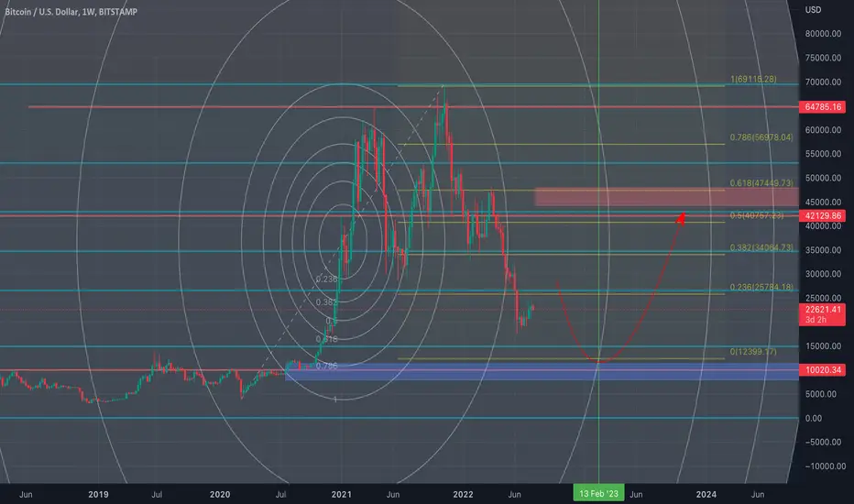
Task: Select the 0(12399.17) Fibonacci level label
Action: click(753, 352)
